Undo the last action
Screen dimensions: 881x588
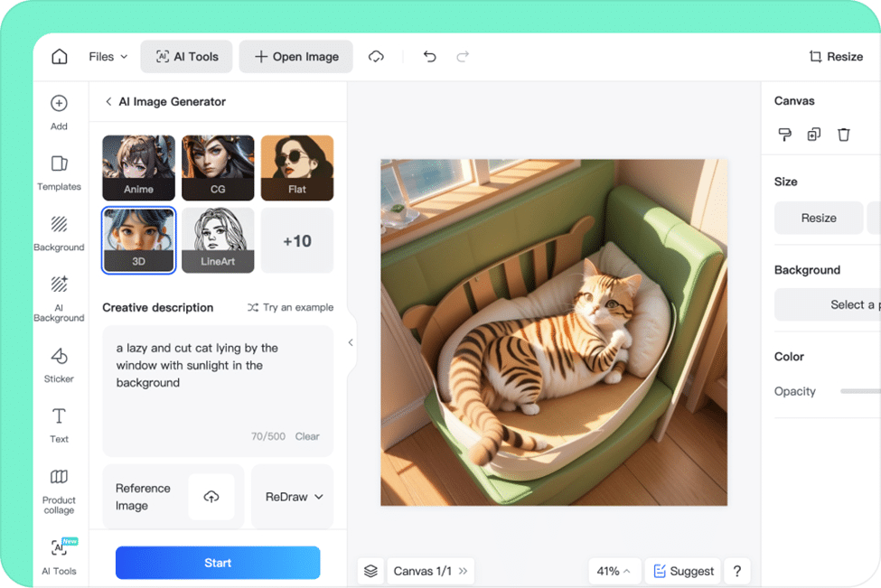430,57
